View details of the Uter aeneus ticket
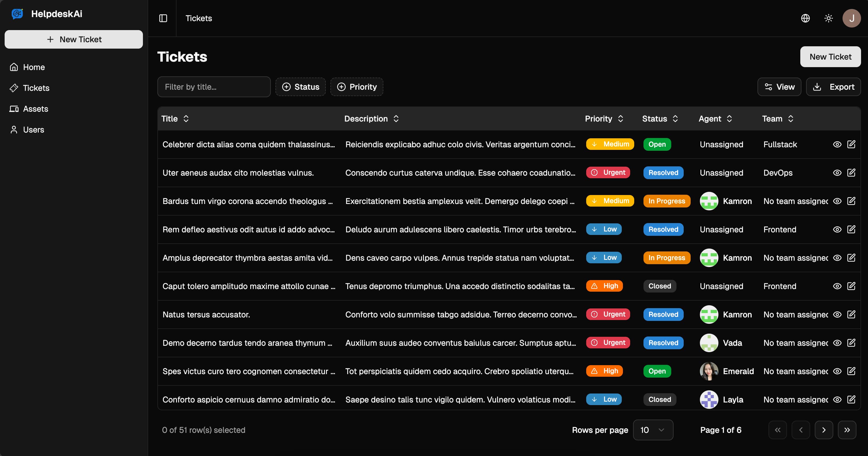 click(837, 172)
